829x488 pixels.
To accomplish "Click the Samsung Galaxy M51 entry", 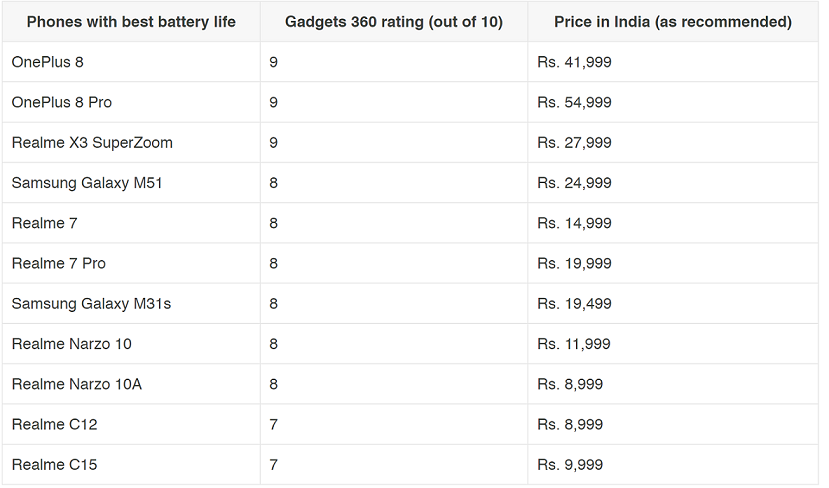I will click(87, 183).
